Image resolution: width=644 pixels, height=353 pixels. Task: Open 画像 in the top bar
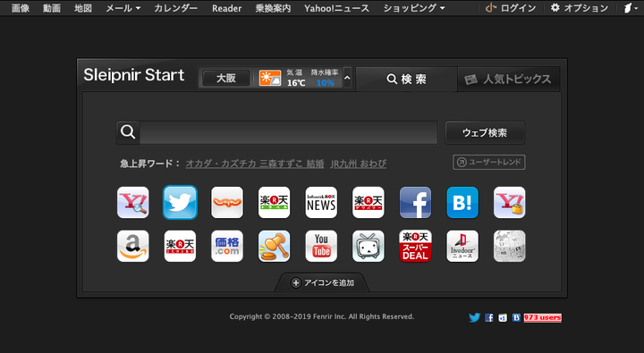pyautogui.click(x=21, y=8)
